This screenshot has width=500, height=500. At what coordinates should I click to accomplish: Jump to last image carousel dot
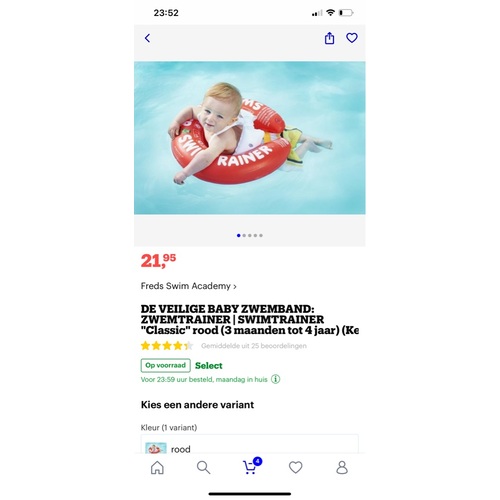coord(261,235)
